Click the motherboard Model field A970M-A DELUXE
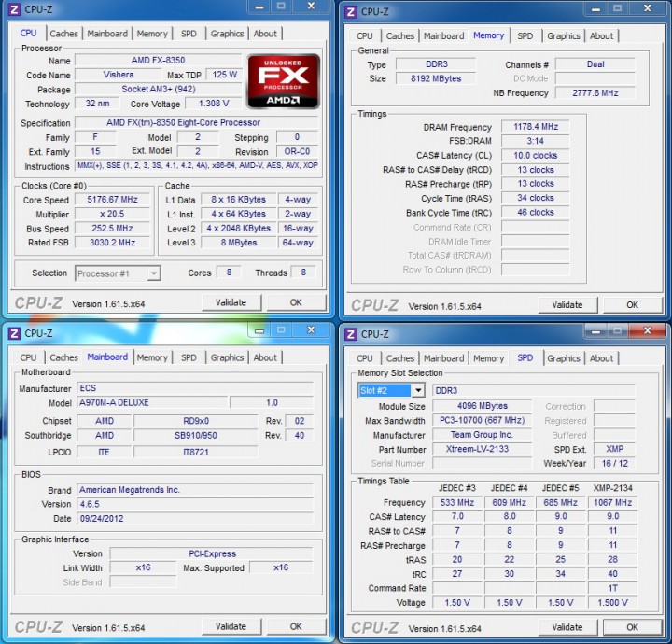Screen dimensions: 672x644 (152, 403)
